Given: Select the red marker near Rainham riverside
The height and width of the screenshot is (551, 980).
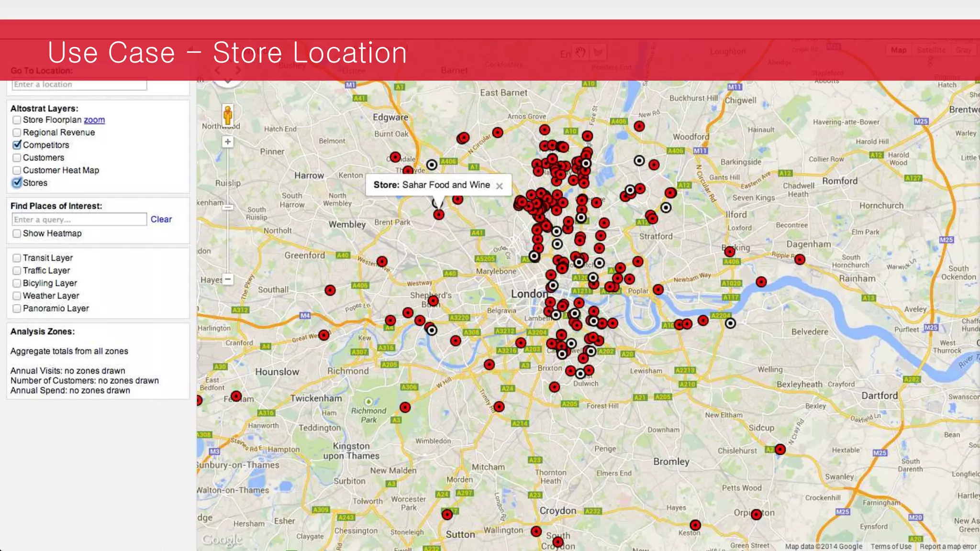Looking at the screenshot, I should (x=761, y=282).
